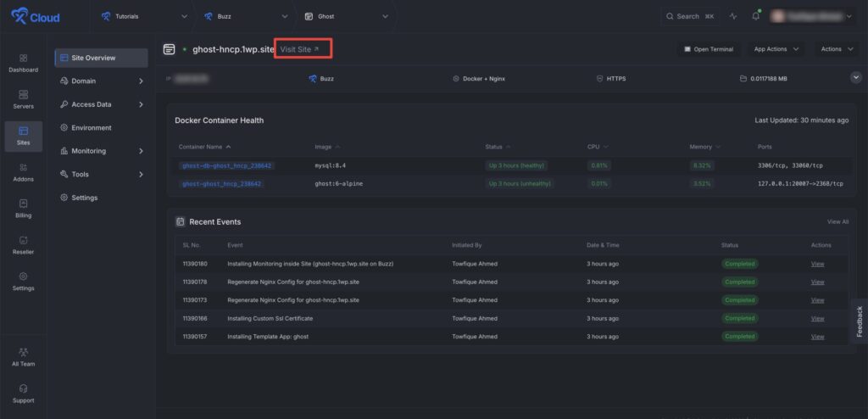Sort by Status column in container table
868x419 pixels.
pos(498,147)
